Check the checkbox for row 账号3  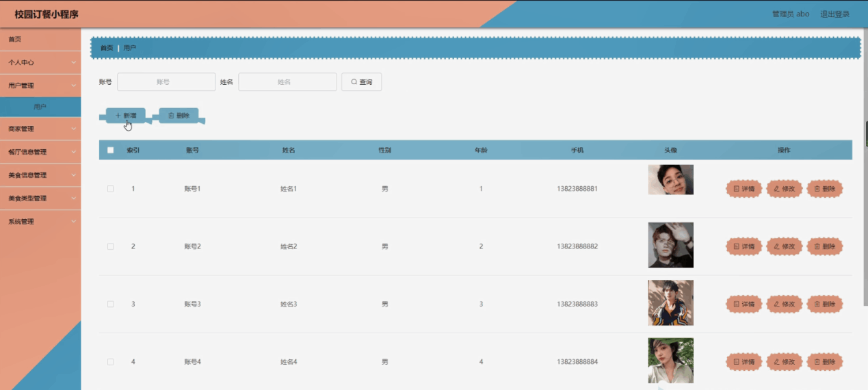click(110, 304)
